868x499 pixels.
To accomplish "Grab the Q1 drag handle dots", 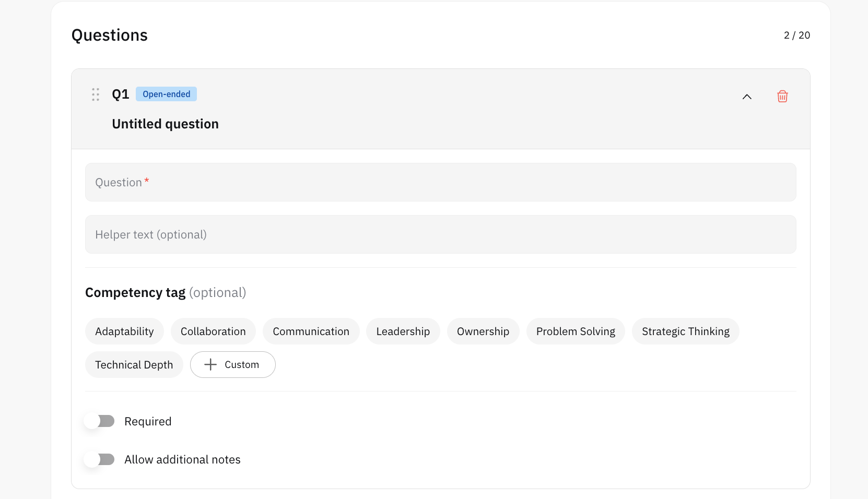I will coord(96,94).
